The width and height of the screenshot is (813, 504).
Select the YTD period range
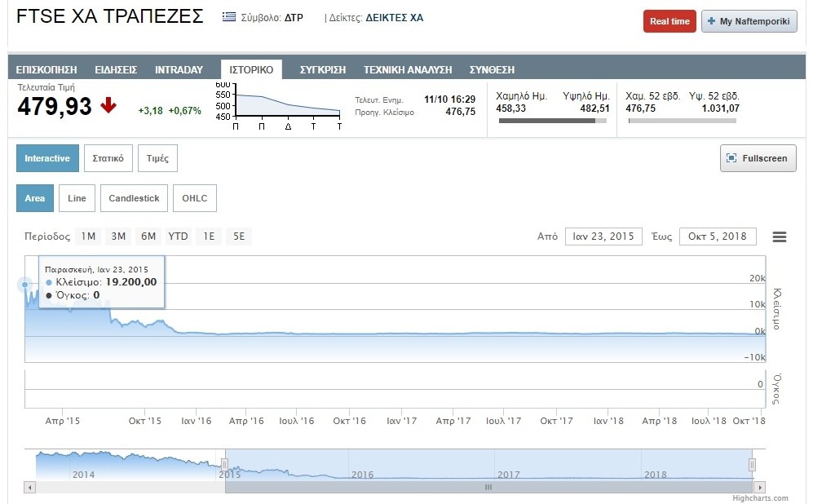coord(178,237)
